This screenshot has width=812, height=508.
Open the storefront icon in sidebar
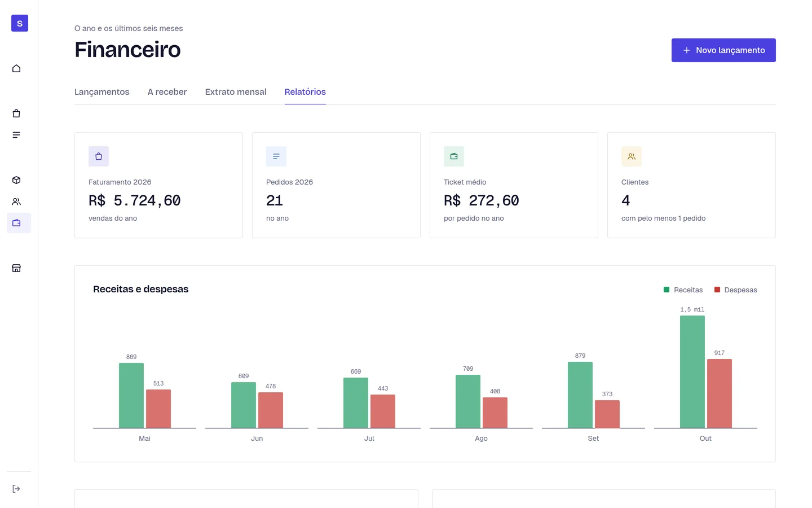tap(16, 268)
